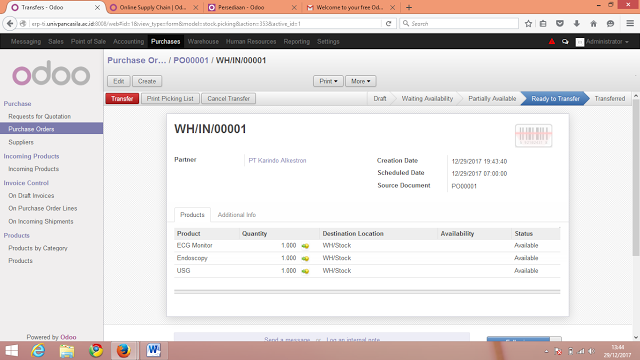The image size is (640, 360).
Task: Switch to Firefox in the taskbar
Action: (x=124, y=351)
